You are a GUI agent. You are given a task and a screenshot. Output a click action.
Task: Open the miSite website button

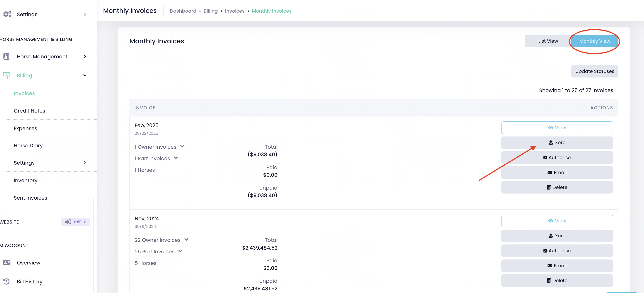click(x=76, y=222)
